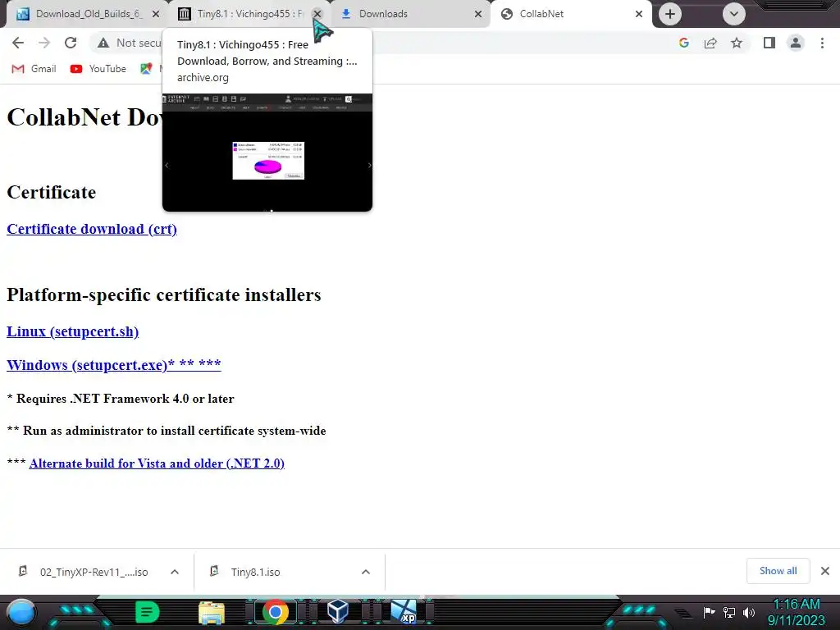Click Show all downloads button
This screenshot has width=840, height=630.
click(x=778, y=571)
